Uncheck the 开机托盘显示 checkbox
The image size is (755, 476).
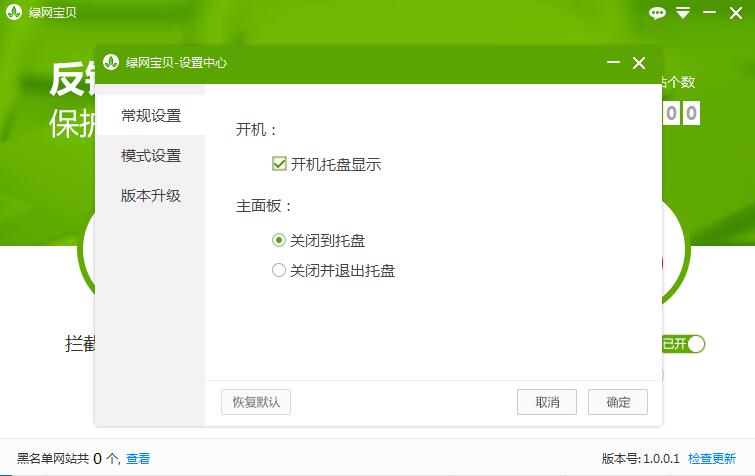coord(279,164)
